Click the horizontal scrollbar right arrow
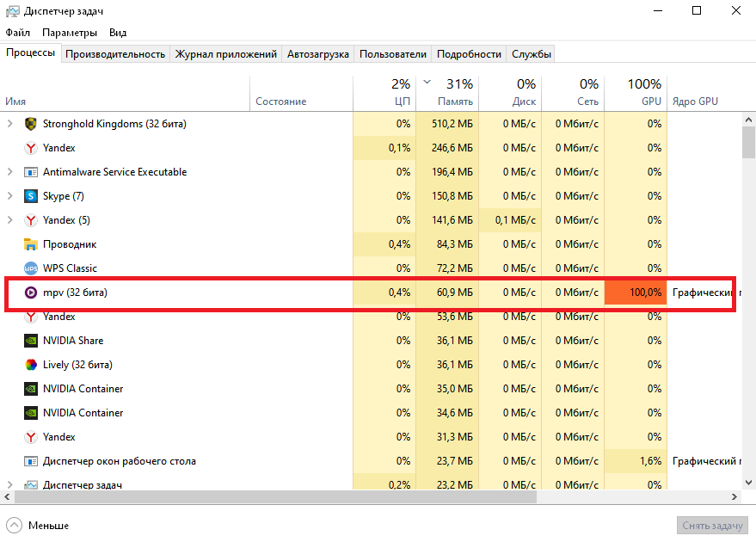Screen dimensions: 756x542 tap(734, 496)
